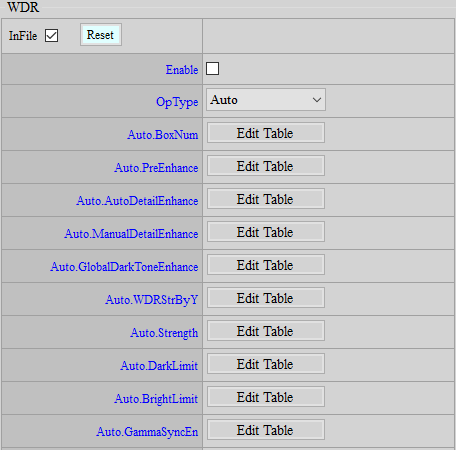
Task: Open Edit Table for Auto.Strength
Action: (x=266, y=331)
